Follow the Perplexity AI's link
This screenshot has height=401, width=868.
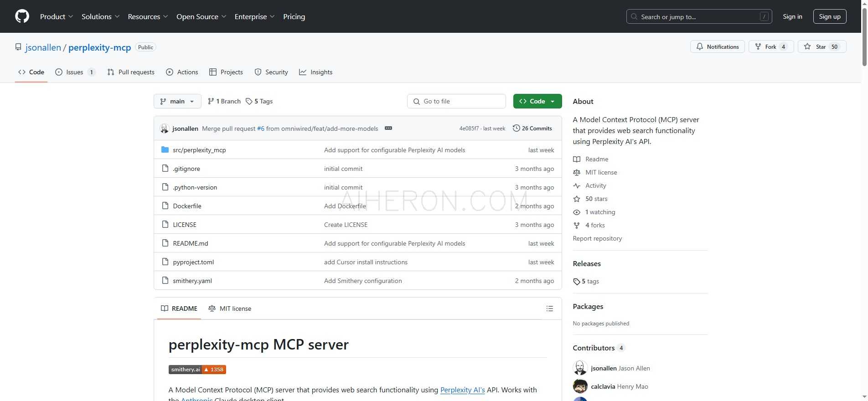(463, 390)
